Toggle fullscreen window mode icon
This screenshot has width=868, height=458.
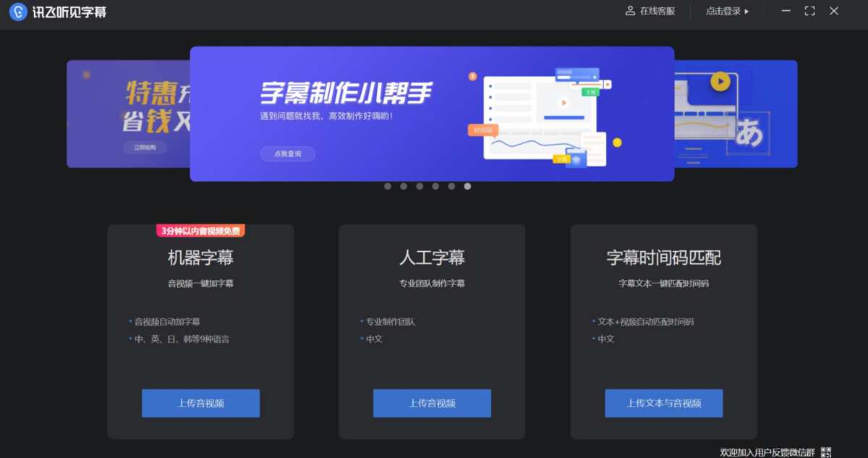(809, 12)
